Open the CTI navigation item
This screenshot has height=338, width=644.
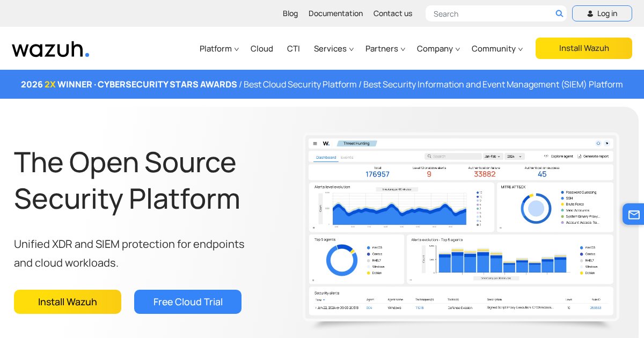pos(294,49)
